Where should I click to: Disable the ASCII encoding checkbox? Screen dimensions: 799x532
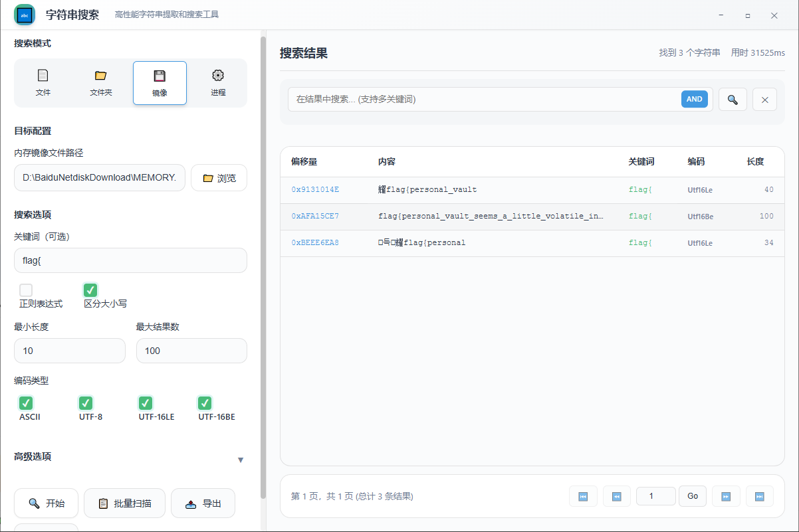pos(26,403)
